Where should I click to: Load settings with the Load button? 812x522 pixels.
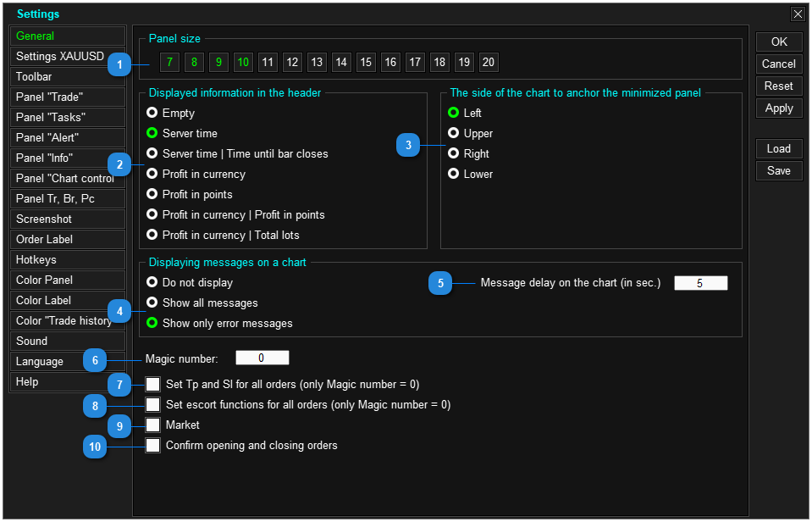point(779,149)
